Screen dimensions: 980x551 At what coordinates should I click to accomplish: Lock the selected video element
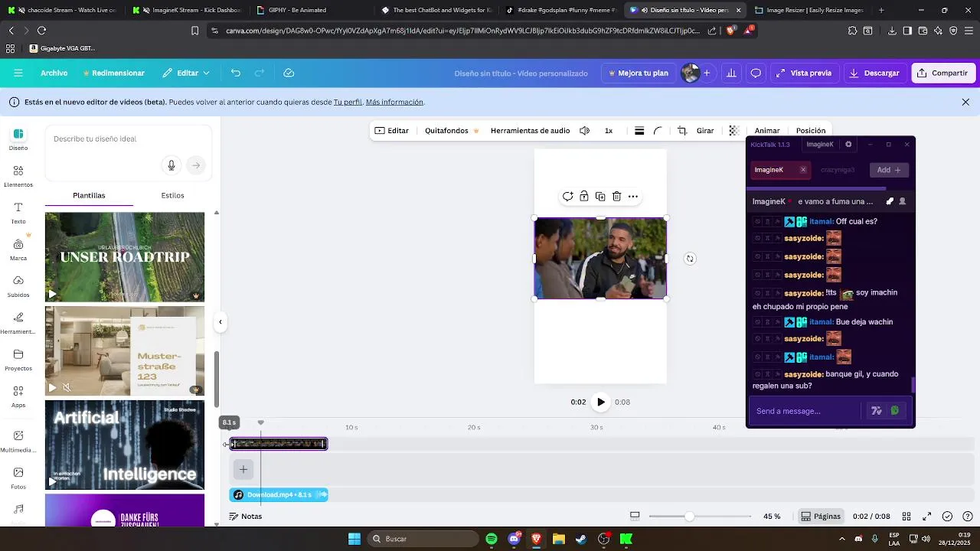(584, 197)
